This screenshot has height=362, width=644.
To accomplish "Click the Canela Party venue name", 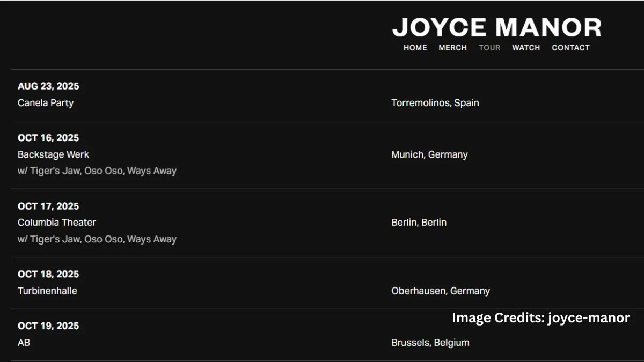I will point(46,103).
